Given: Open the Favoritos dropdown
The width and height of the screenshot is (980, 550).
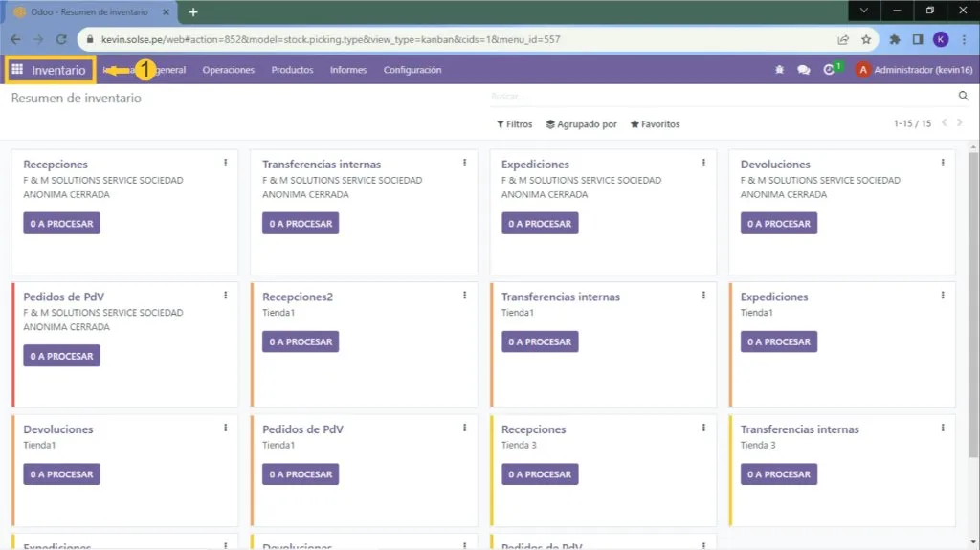Looking at the screenshot, I should [655, 123].
